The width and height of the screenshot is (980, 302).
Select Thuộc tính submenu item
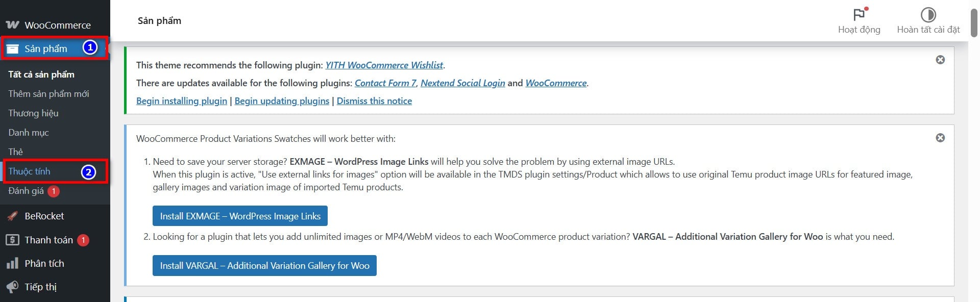[30, 171]
